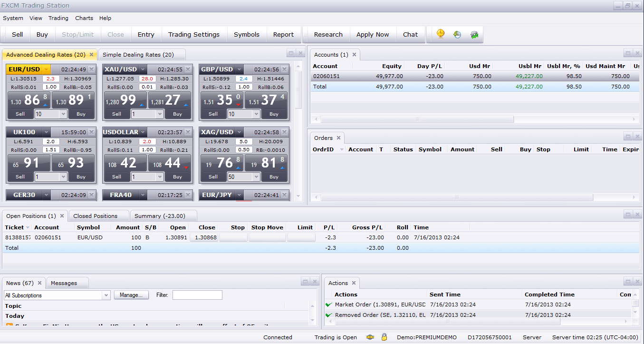This screenshot has height=344, width=644.
Task: Click the EUR/USD Buy price 1.30 89
Action: click(74, 100)
